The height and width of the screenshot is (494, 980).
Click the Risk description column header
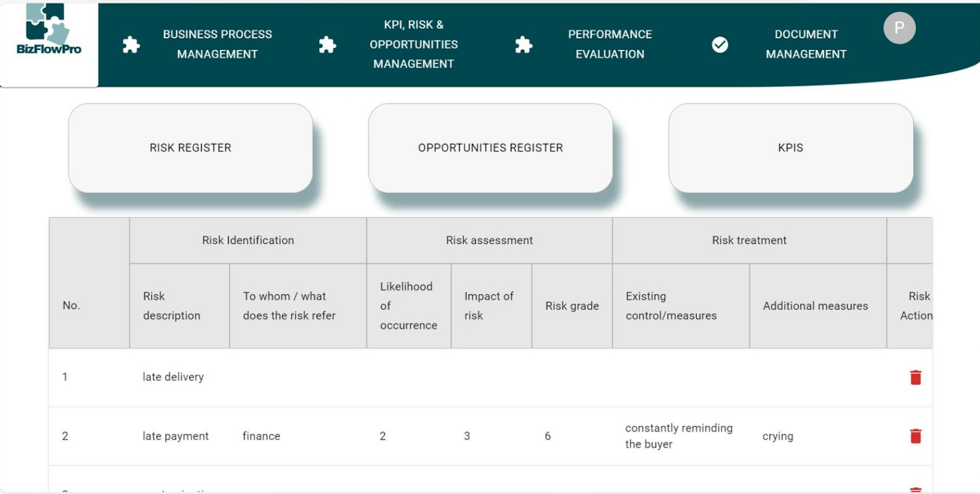pos(180,306)
